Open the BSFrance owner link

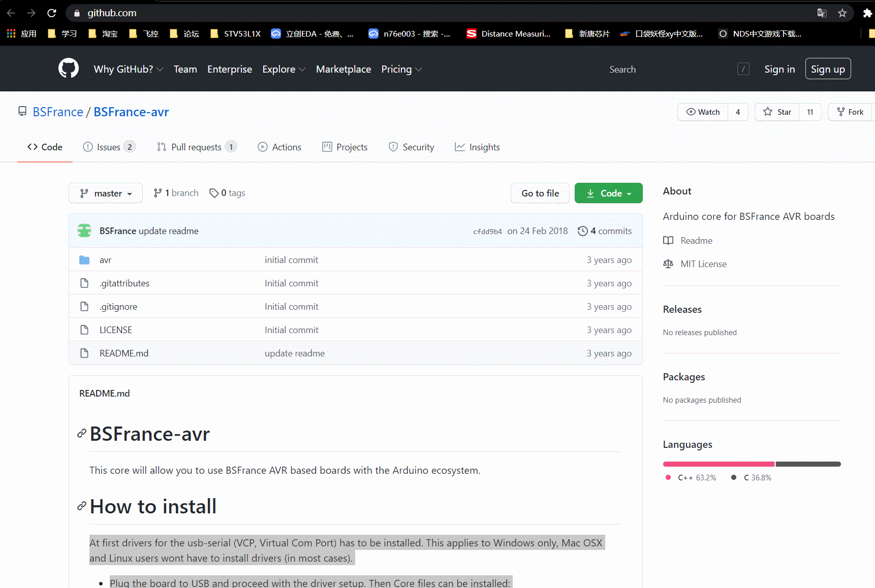click(x=58, y=112)
